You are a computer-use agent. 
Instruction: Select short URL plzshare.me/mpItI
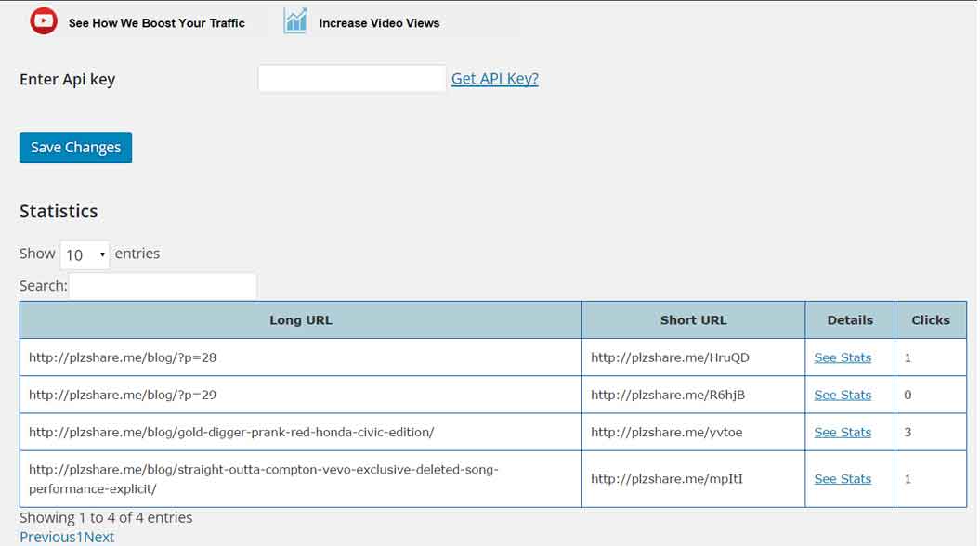[667, 479]
